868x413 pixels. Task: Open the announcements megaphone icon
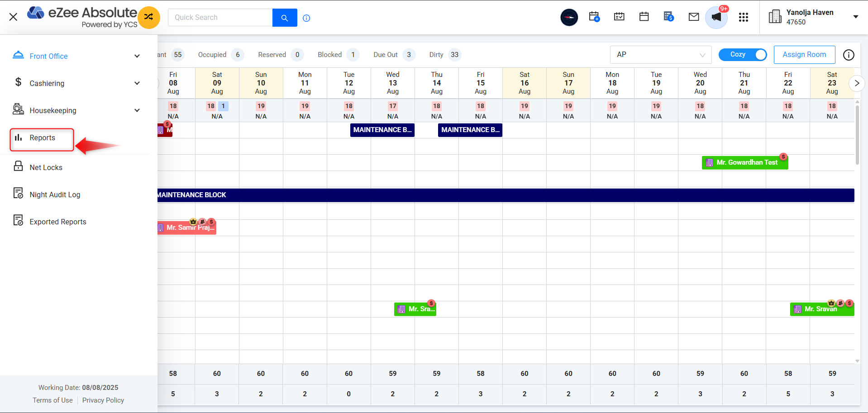coord(716,18)
